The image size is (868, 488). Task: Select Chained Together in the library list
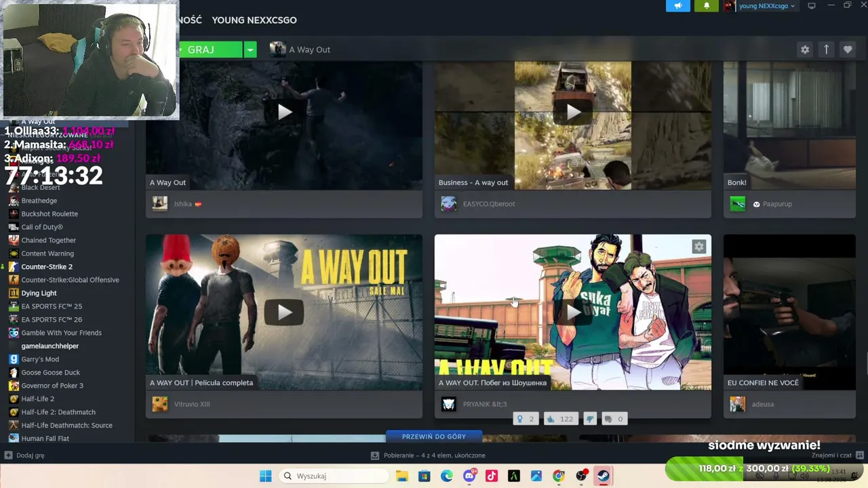[x=48, y=241]
